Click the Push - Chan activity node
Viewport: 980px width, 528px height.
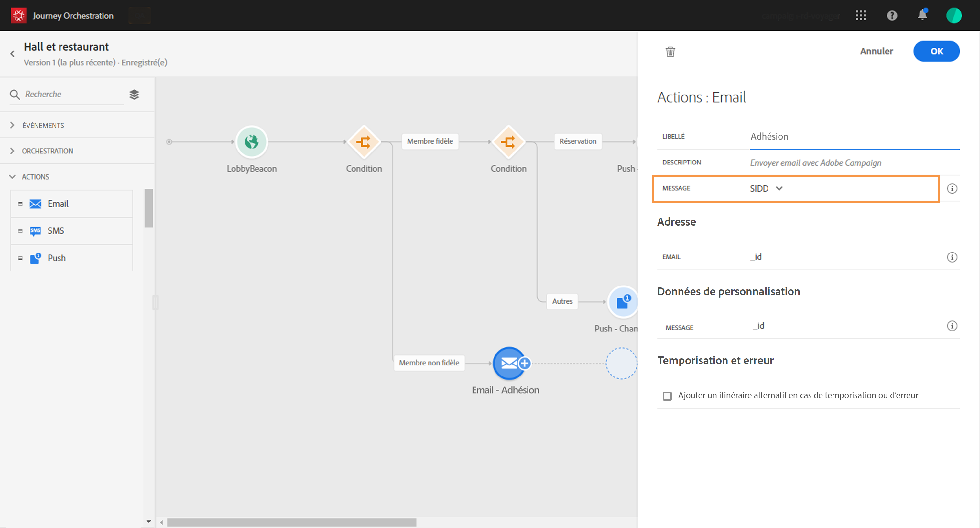tap(622, 302)
